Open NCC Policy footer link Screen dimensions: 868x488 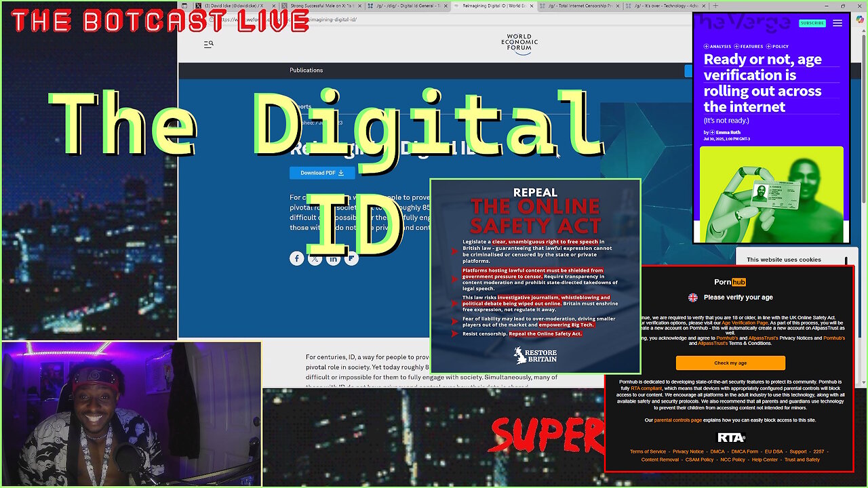pyautogui.click(x=732, y=460)
